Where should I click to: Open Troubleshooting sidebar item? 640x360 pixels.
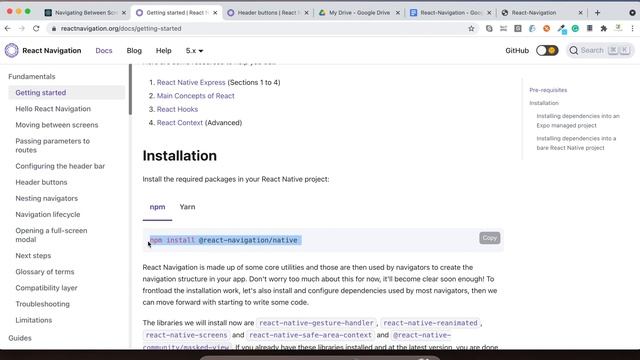[42, 304]
